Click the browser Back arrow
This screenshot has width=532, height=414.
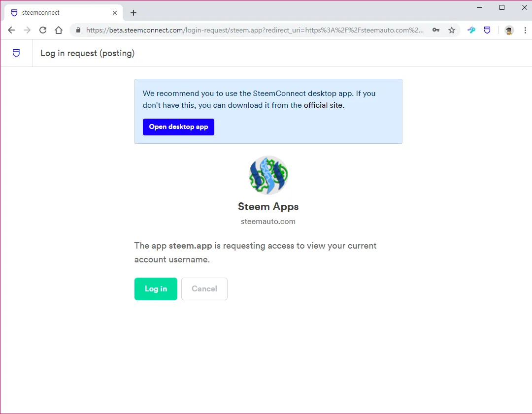(11, 30)
